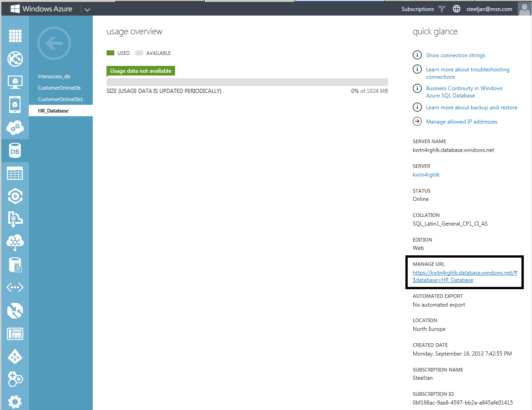Open Add-ons plus-hexagon icon

pos(15,379)
